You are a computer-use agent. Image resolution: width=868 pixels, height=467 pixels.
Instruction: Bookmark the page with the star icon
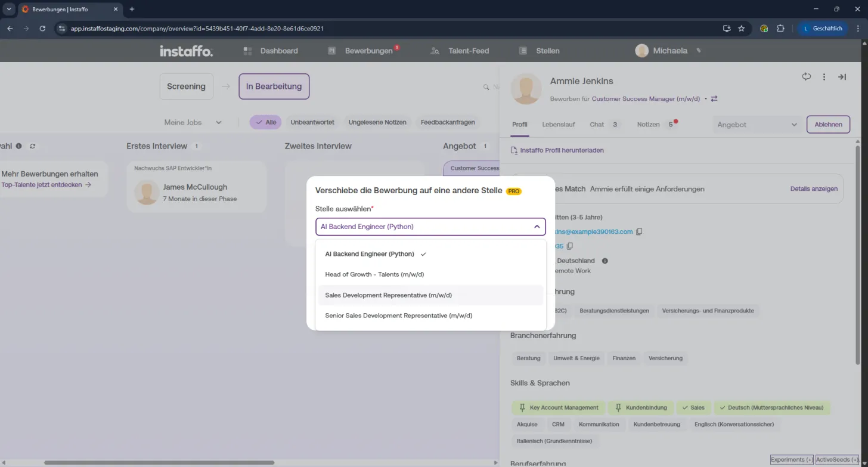(742, 28)
